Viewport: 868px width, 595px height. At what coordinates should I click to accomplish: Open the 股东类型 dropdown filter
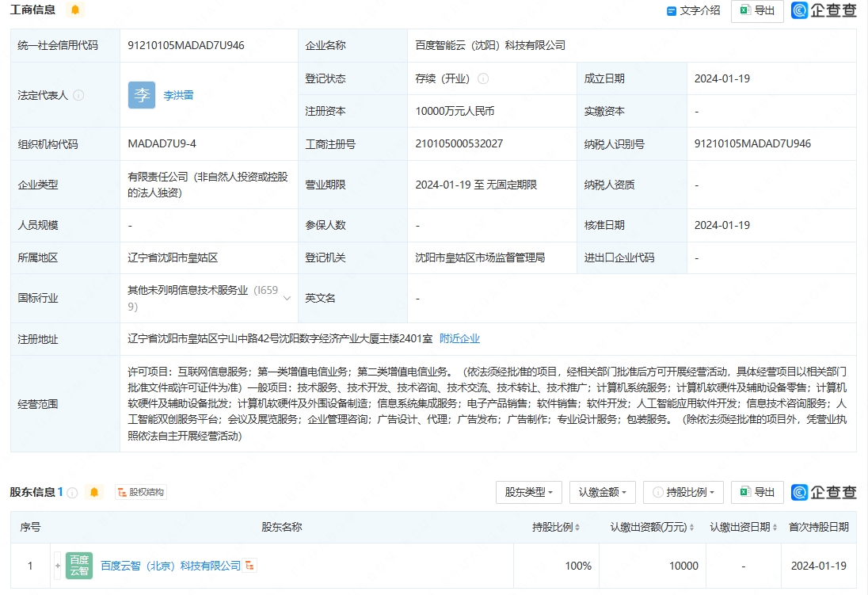tap(529, 492)
